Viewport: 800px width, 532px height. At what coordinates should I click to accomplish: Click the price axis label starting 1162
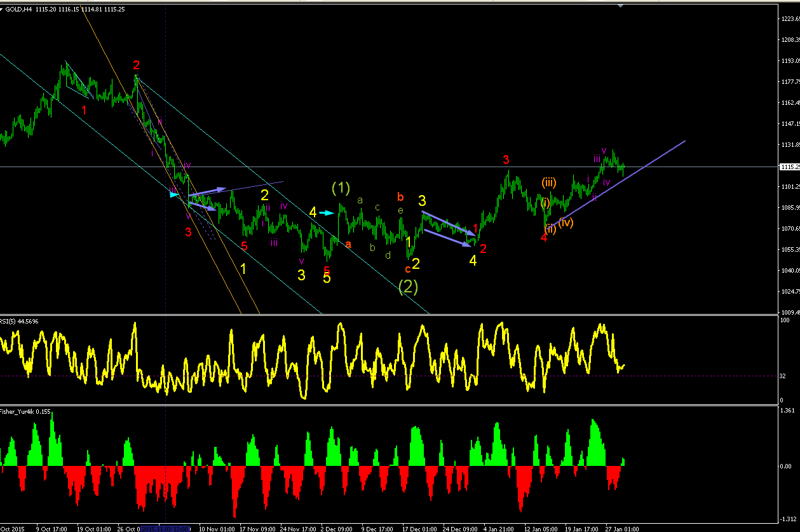790,102
